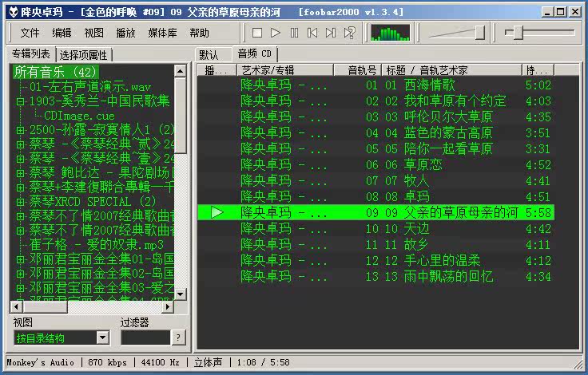Viewport: 588px width, 375px height.
Task: Expand the 蔡琴 鲍比达 - 果陀剧场 node
Action: click(x=20, y=173)
